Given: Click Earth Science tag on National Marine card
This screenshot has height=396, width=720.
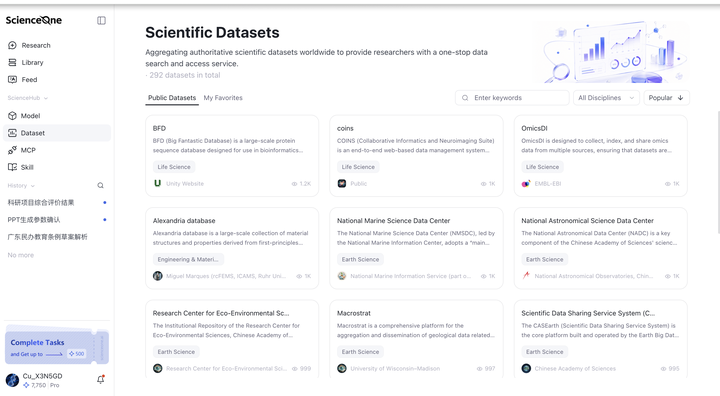Looking at the screenshot, I should pos(360,259).
